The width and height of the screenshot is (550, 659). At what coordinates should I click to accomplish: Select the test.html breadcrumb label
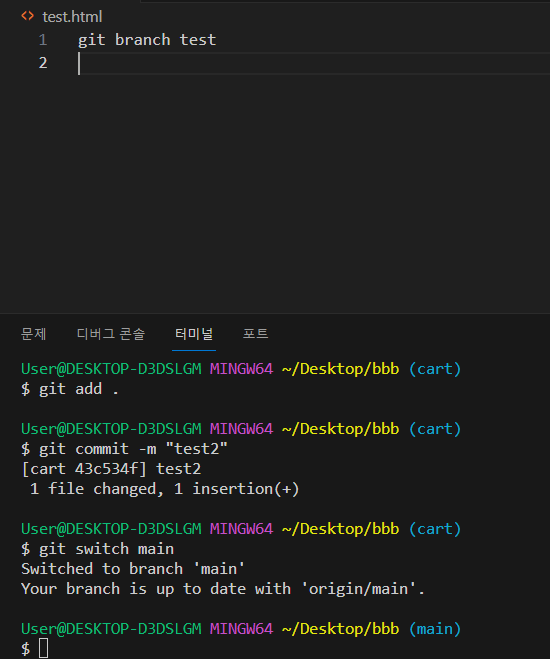[x=72, y=17]
